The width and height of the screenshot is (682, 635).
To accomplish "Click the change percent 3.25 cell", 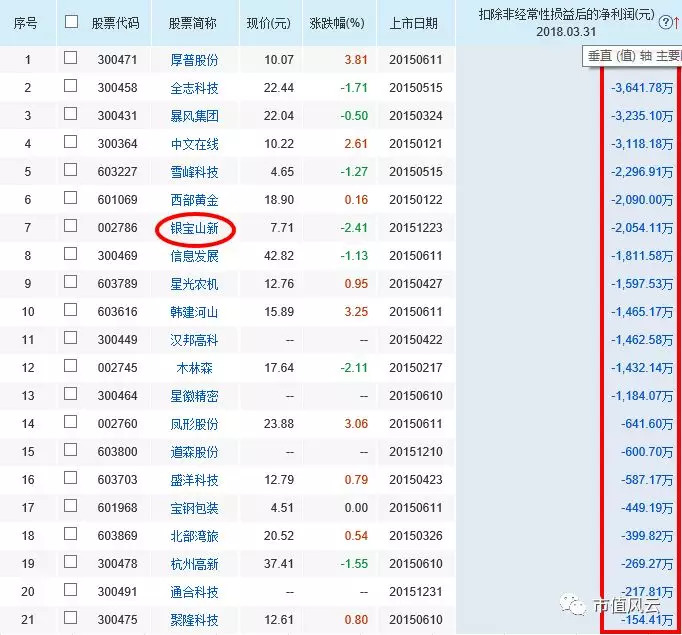I will coord(356,312).
